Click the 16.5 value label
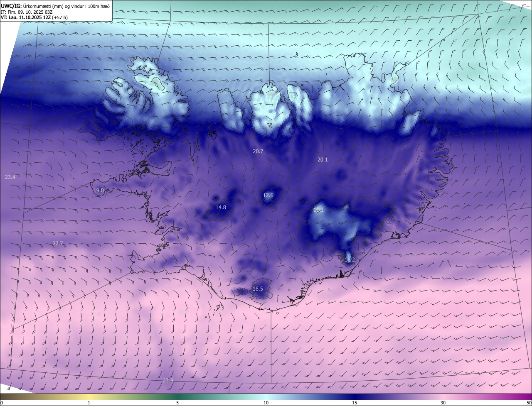 click(258, 289)
